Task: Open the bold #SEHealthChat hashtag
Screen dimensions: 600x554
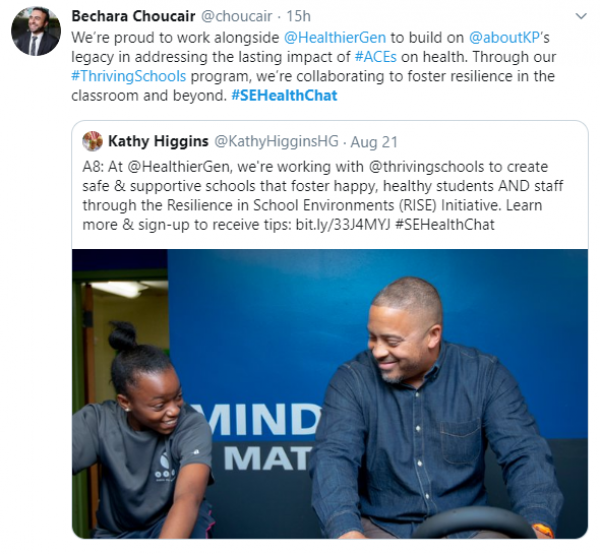Action: [x=284, y=95]
